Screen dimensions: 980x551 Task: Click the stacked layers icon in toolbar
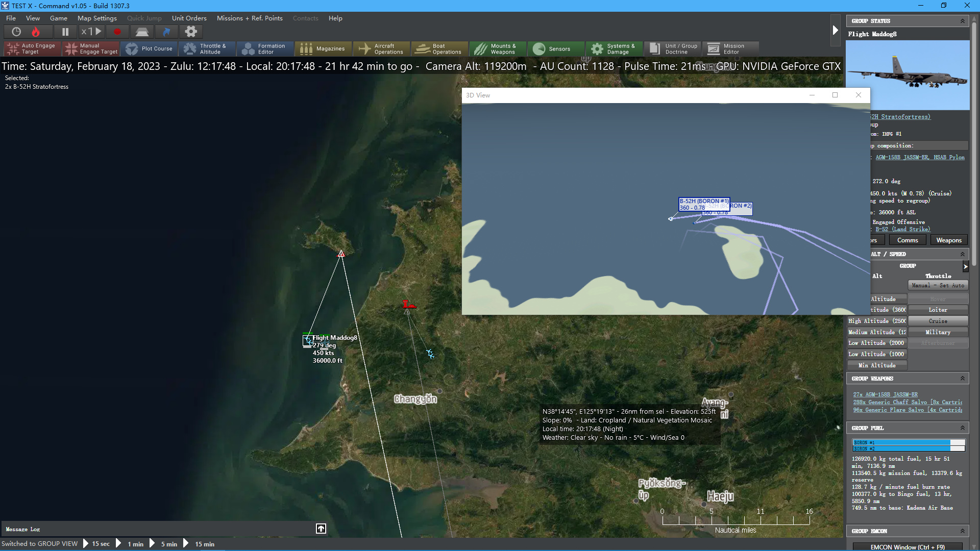142,32
